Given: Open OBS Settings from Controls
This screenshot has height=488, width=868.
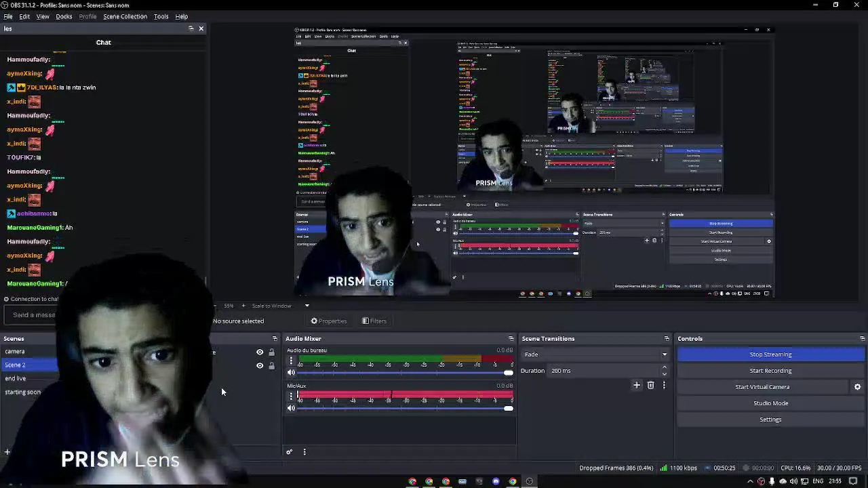Looking at the screenshot, I should pyautogui.click(x=770, y=420).
